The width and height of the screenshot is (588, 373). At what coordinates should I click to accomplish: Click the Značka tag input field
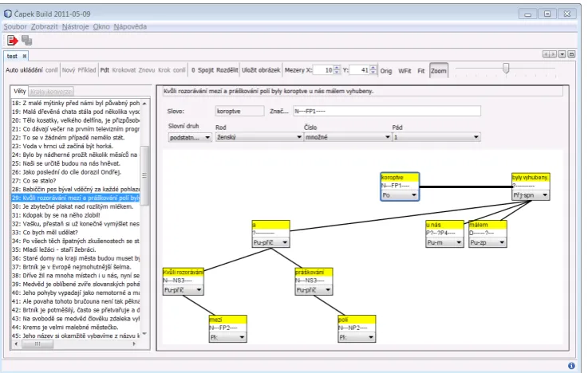tap(387, 111)
